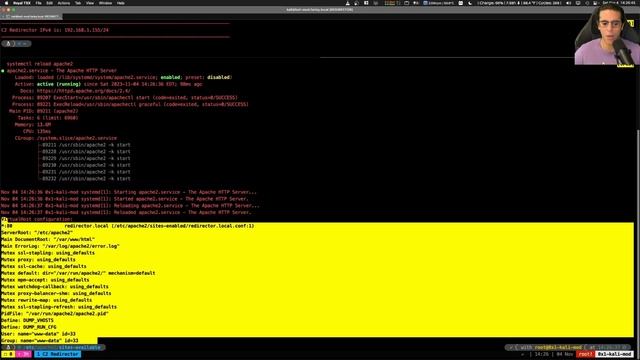Open the File menu

coord(38,3)
